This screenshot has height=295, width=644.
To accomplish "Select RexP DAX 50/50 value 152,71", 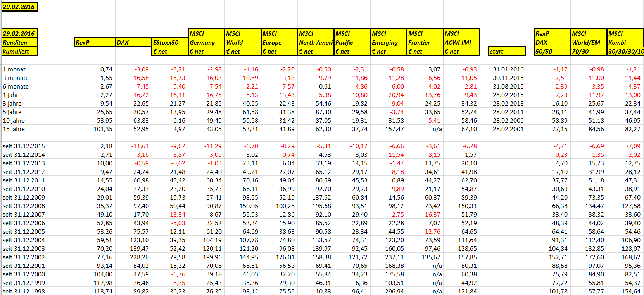I will point(558,257).
